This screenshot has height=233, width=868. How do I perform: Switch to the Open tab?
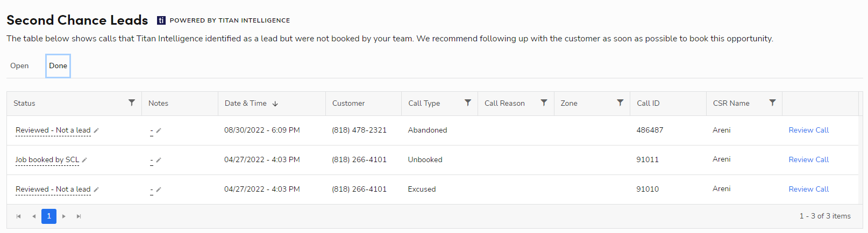click(19, 65)
